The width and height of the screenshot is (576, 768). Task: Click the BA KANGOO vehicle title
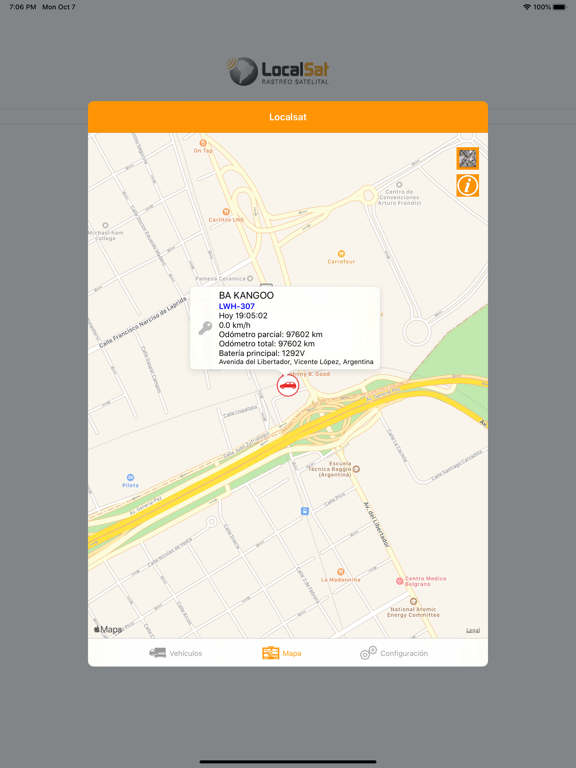point(246,295)
